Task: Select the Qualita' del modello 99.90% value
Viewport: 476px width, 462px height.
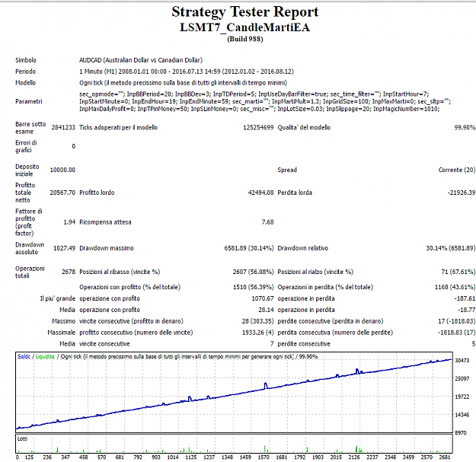Action: click(x=465, y=127)
